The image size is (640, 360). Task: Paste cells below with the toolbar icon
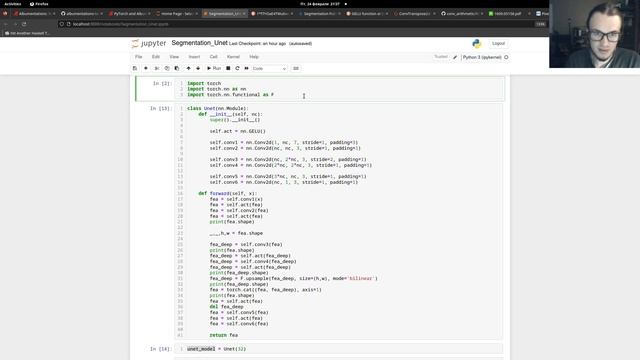(177, 68)
